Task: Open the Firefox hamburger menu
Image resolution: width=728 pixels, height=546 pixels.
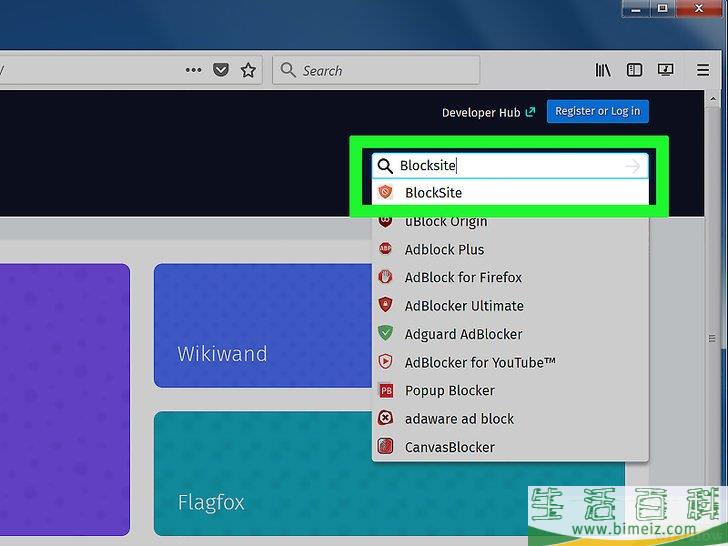Action: click(703, 70)
